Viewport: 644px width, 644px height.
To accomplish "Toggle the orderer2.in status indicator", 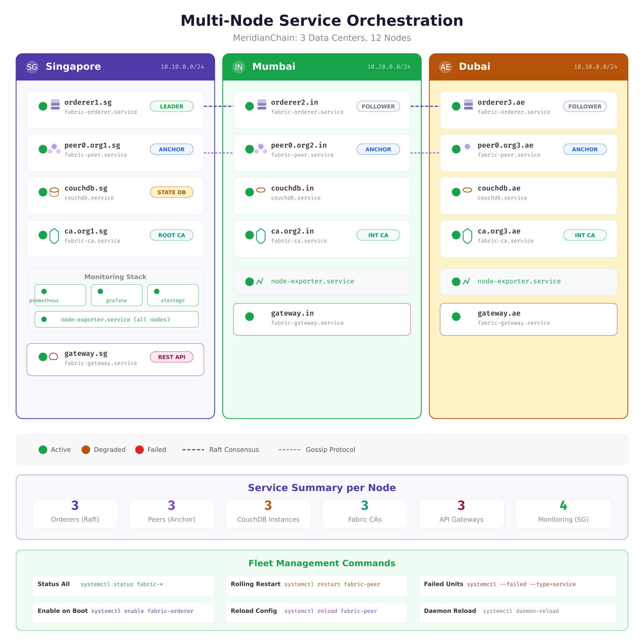I will (249, 106).
